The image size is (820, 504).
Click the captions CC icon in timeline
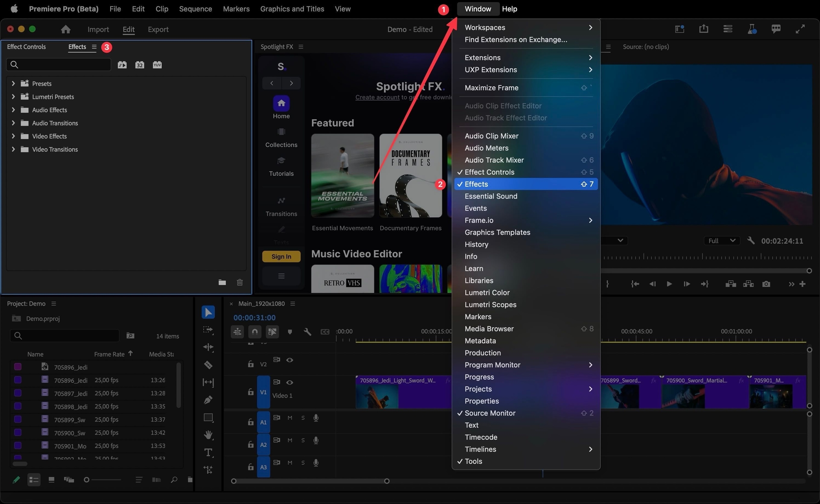[x=325, y=332]
